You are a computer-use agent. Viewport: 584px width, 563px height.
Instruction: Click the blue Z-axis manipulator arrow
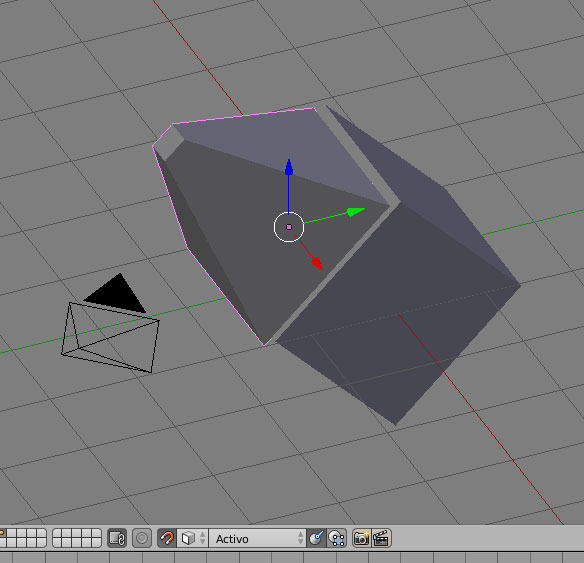tap(289, 168)
